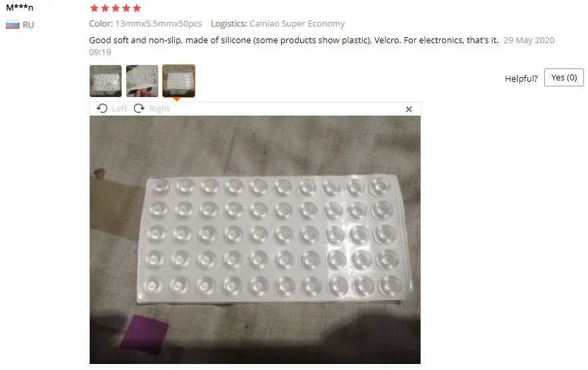Select the third highlighted review thumbnail

(179, 81)
